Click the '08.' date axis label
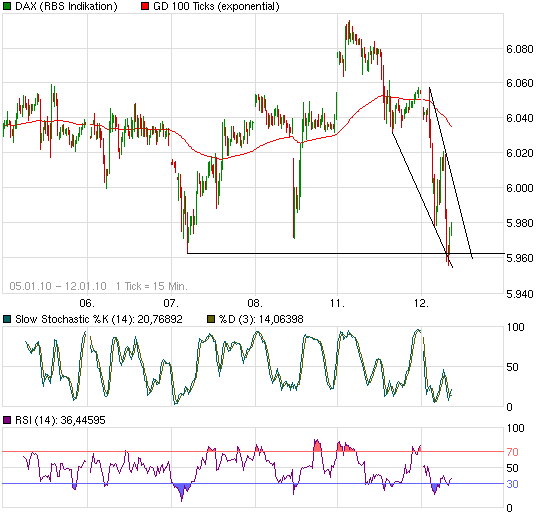545x516 pixels. (x=255, y=303)
